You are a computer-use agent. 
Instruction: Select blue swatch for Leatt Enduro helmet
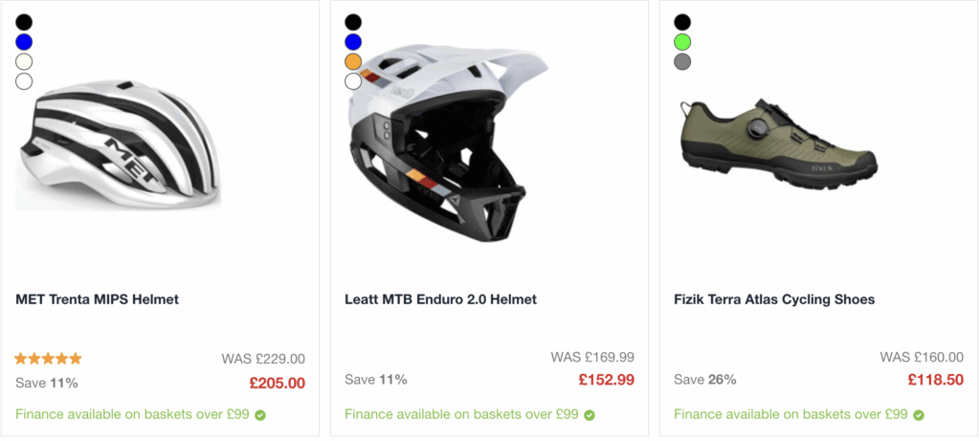[x=353, y=42]
